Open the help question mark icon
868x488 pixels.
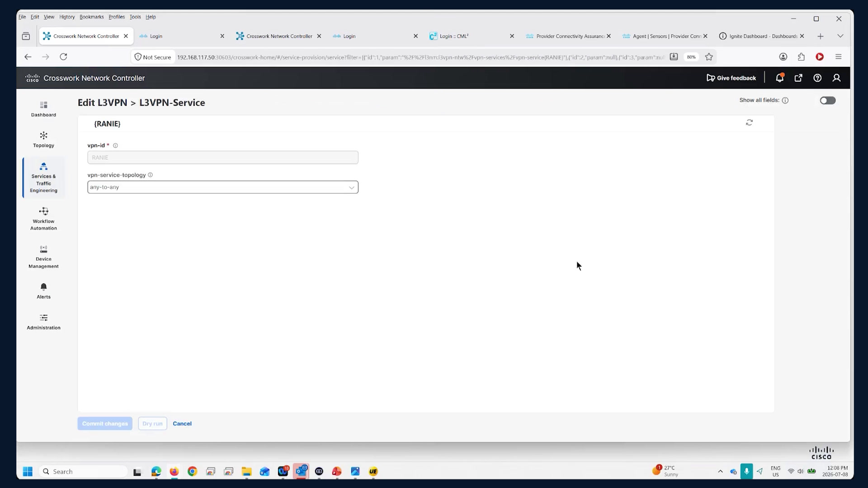[817, 78]
